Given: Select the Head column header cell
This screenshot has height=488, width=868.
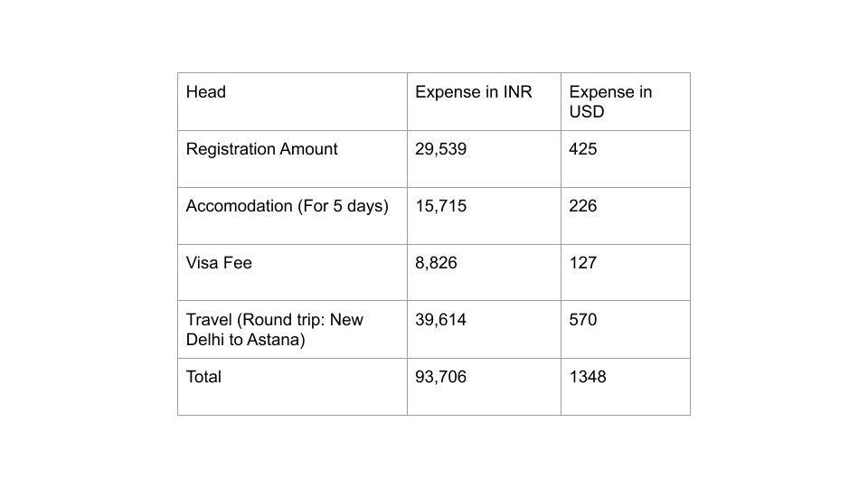Looking at the screenshot, I should [x=292, y=102].
